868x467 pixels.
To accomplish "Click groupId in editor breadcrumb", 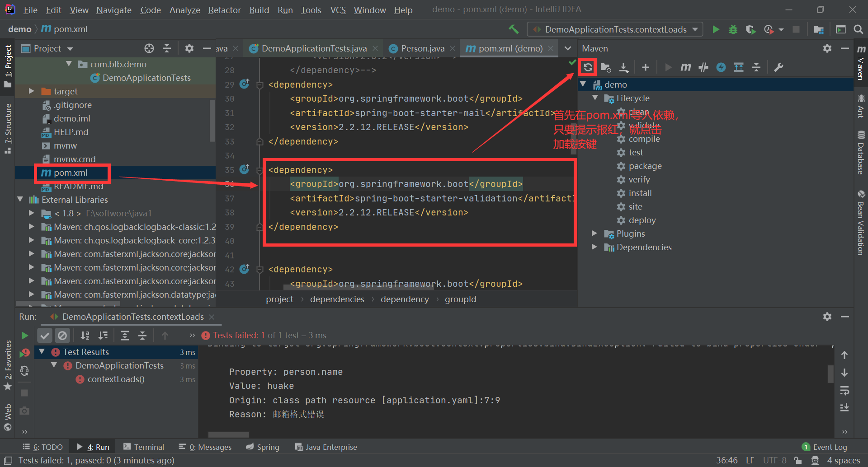I will click(x=460, y=299).
